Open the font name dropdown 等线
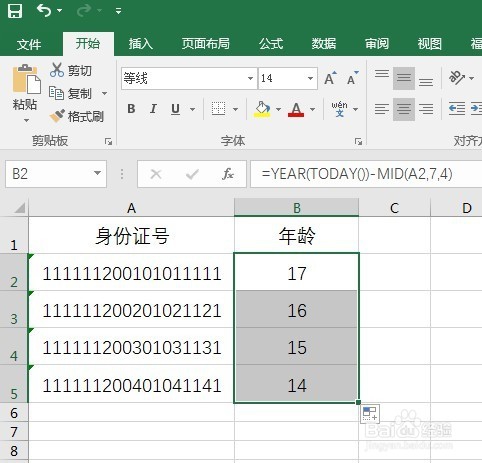 (x=250, y=78)
